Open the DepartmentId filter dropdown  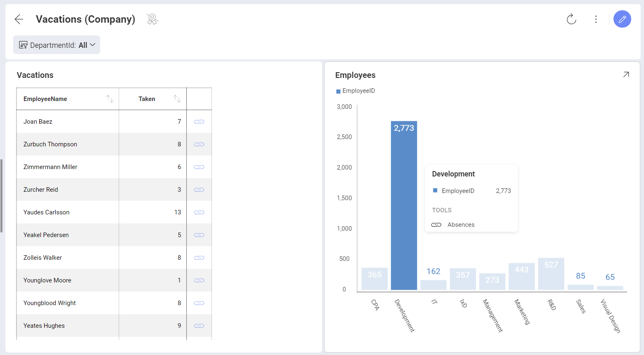[x=57, y=45]
